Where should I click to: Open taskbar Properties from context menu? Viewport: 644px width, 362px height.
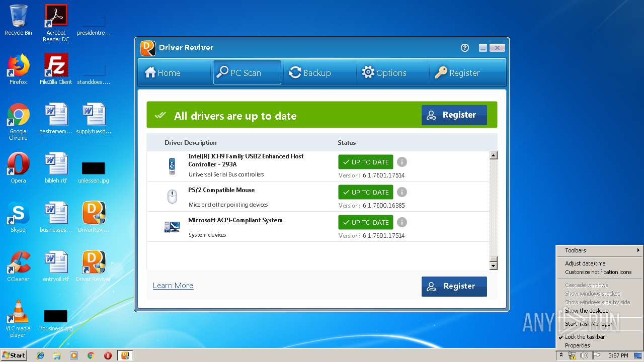coord(600,345)
